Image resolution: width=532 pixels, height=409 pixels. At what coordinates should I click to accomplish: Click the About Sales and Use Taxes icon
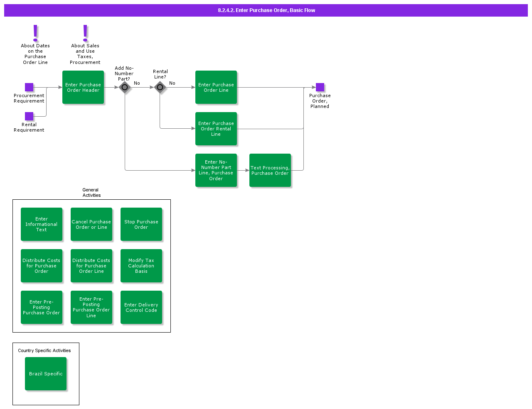click(x=85, y=32)
